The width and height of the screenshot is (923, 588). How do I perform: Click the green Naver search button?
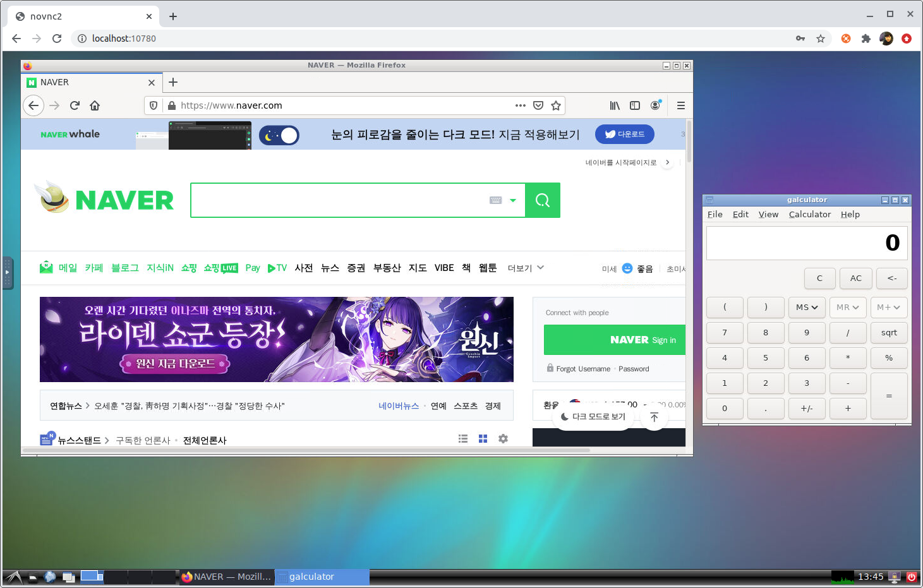pos(543,200)
